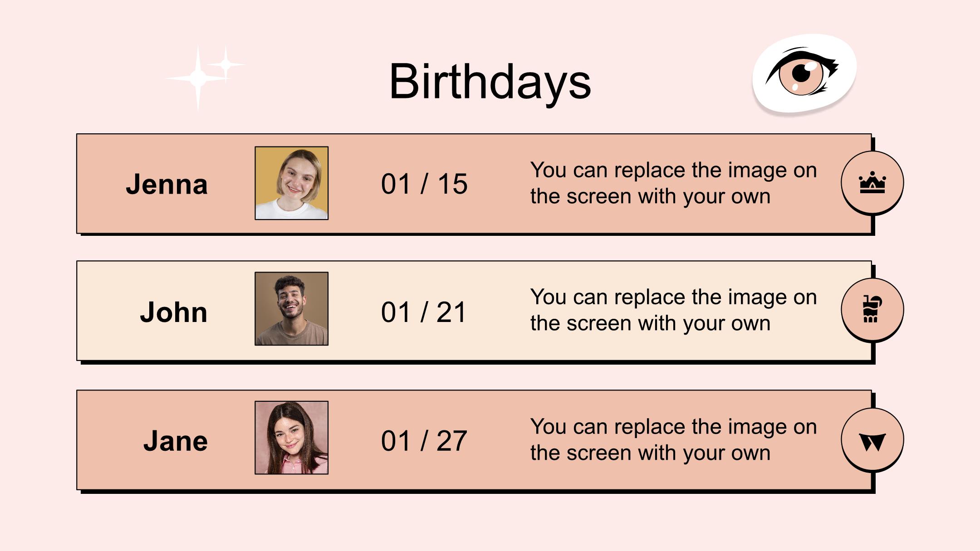
Task: Click the name Jenna
Action: click(167, 184)
